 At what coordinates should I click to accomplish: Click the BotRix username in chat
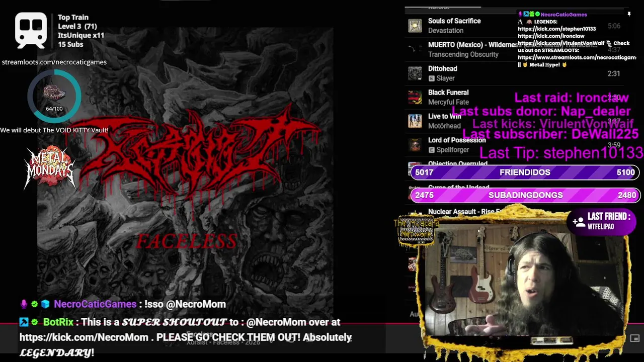tap(58, 322)
